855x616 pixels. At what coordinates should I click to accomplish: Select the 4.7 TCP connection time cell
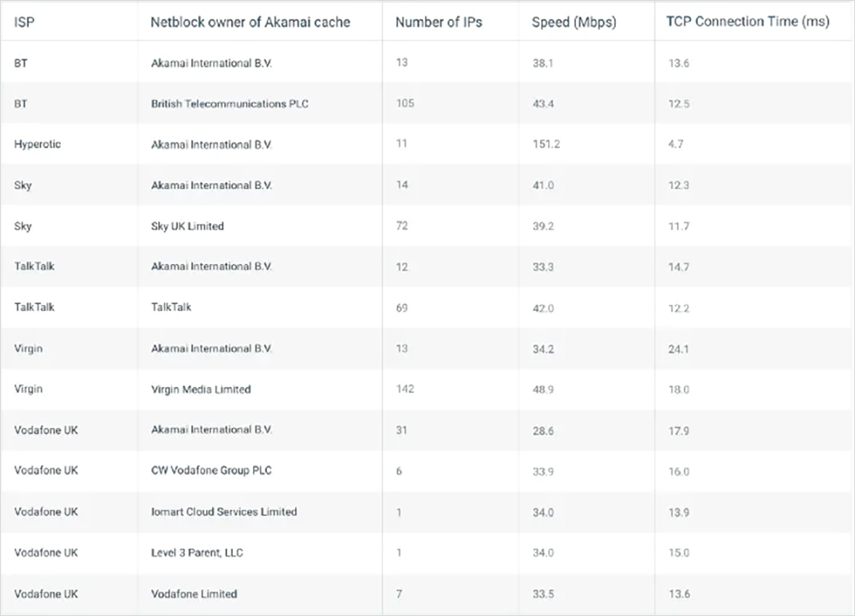point(675,144)
